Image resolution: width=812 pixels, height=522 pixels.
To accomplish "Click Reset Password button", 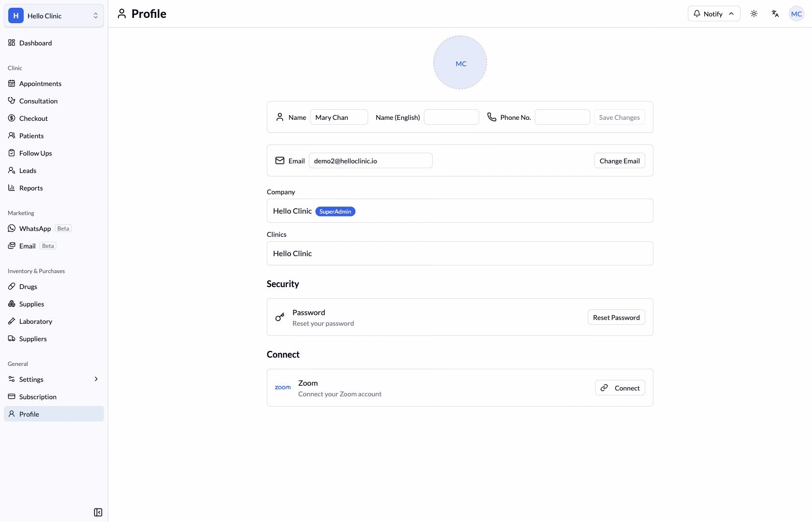I will [x=616, y=317].
